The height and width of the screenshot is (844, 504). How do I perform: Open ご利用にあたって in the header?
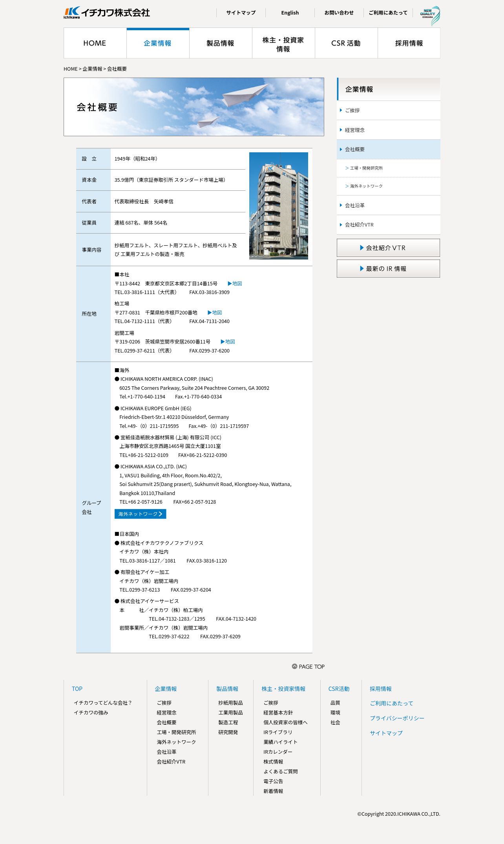[x=388, y=13]
